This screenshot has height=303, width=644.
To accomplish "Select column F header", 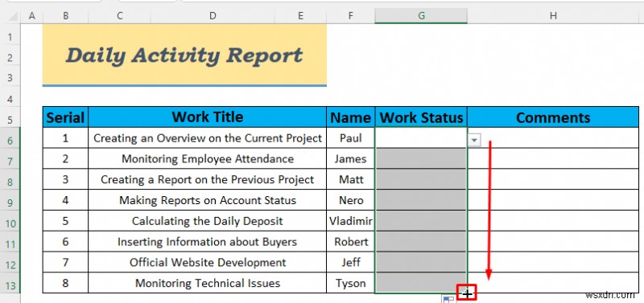I will tap(350, 15).
